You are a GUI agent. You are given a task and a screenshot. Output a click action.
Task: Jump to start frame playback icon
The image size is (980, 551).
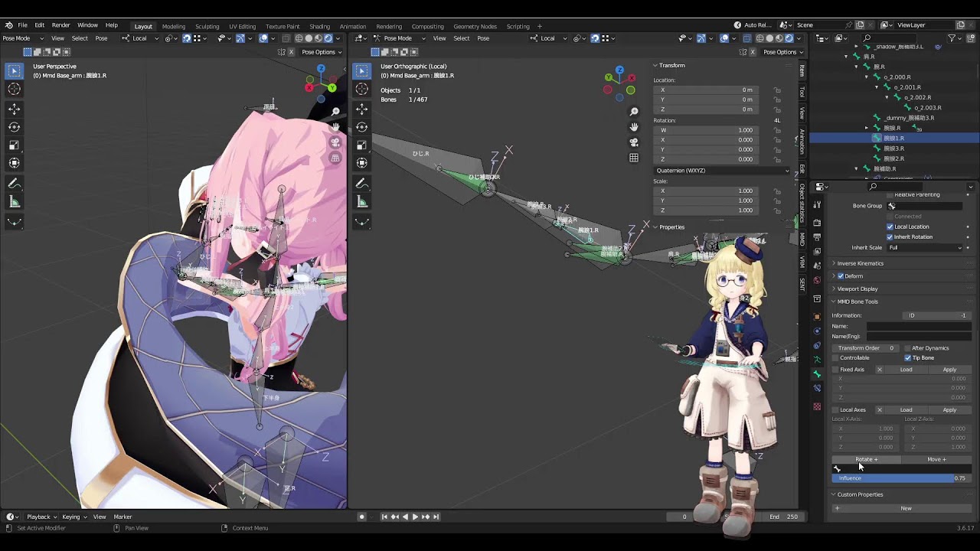(384, 517)
